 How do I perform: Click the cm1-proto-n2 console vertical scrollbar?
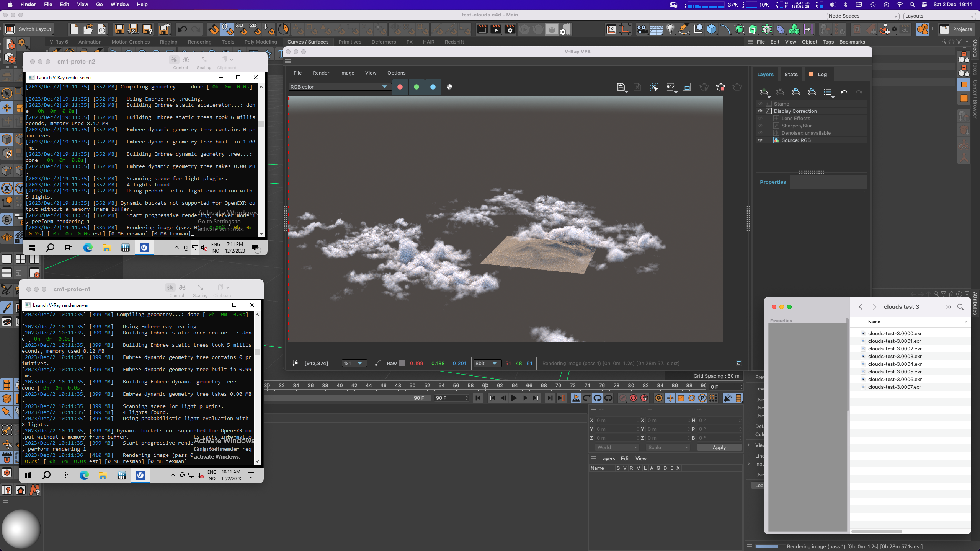click(x=261, y=160)
